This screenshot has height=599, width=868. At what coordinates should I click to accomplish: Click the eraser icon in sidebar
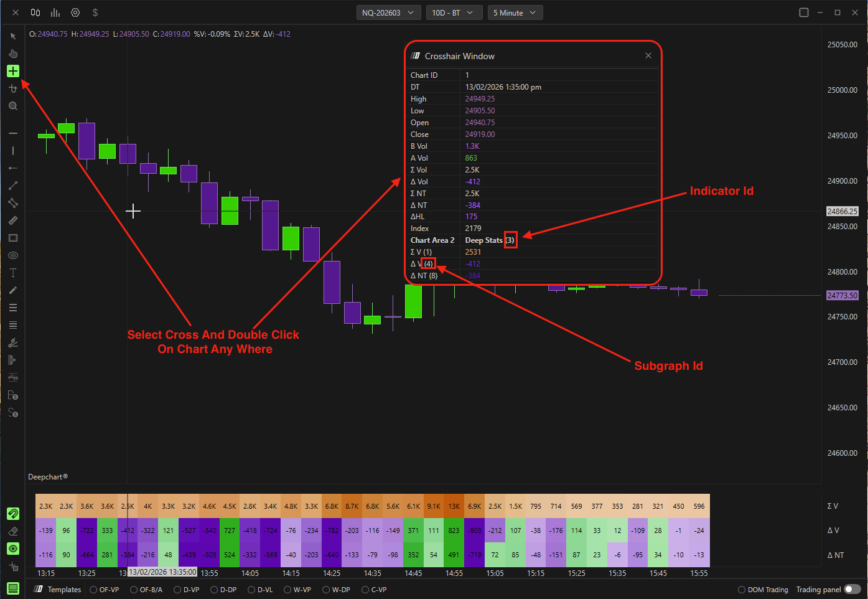[x=13, y=531]
